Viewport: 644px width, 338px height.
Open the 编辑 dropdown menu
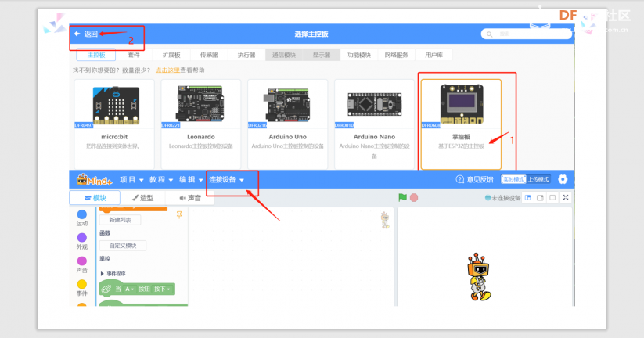[191, 179]
